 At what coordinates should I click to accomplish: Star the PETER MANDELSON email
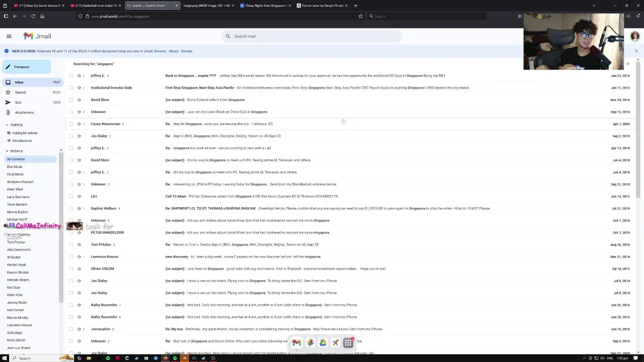click(x=79, y=232)
